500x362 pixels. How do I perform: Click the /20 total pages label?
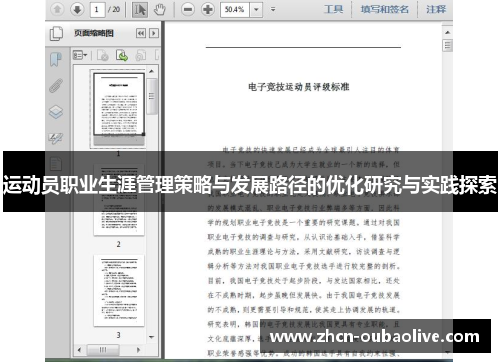tap(114, 9)
